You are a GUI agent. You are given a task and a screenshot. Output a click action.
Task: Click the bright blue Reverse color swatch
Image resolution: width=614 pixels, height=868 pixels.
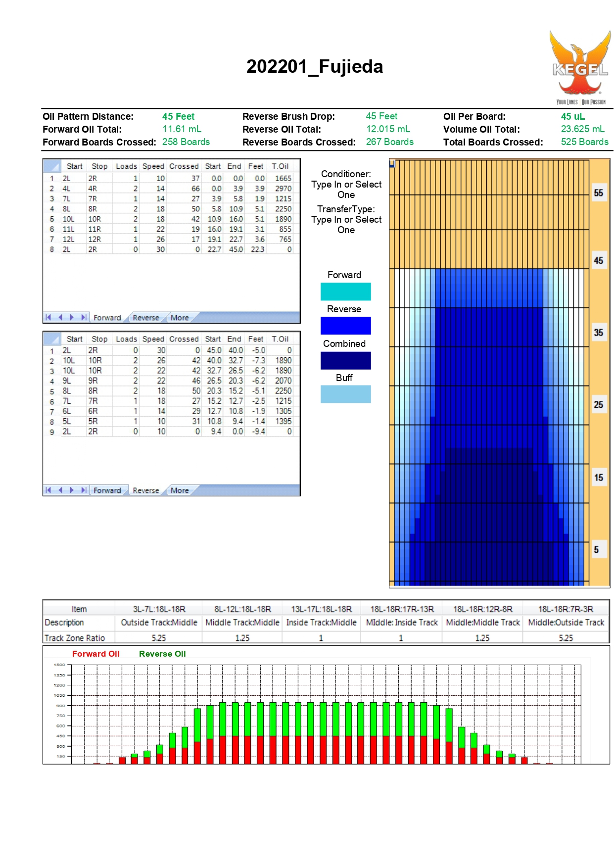[345, 326]
